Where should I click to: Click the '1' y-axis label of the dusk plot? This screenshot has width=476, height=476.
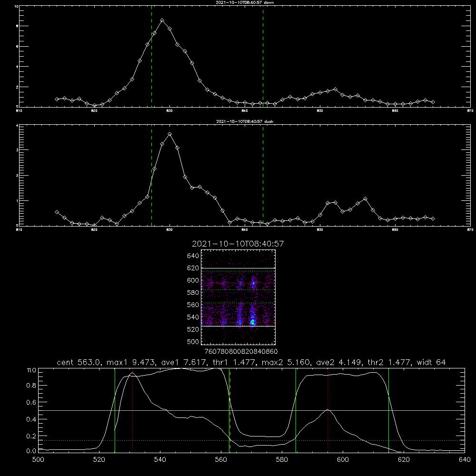17,201
